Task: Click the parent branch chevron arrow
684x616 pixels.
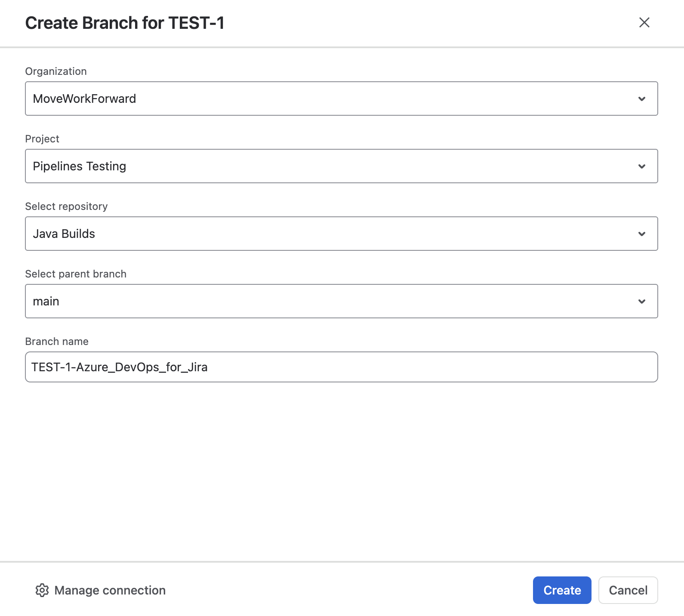Action: (642, 302)
